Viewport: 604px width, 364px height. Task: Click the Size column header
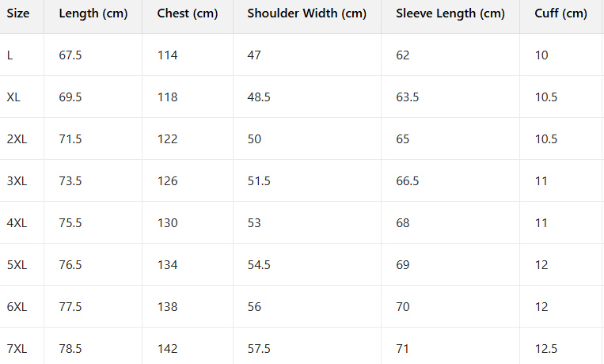click(18, 13)
